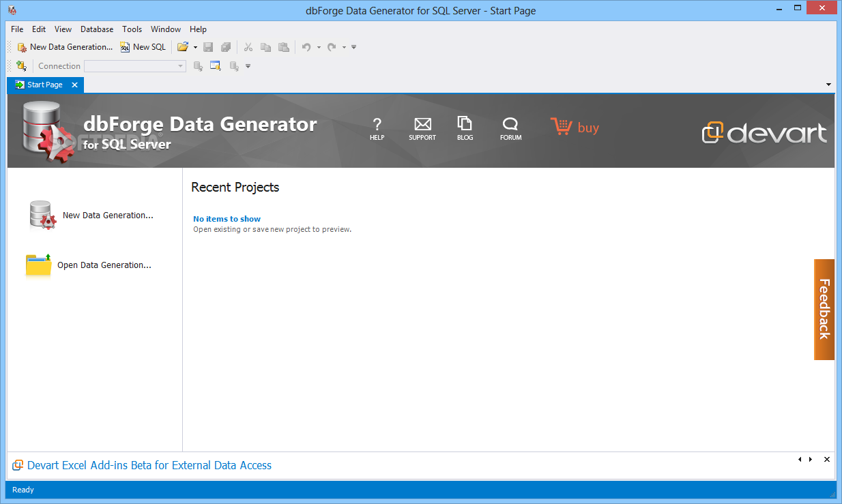Open the Window menu
Screen dimensions: 842x504
(166, 29)
